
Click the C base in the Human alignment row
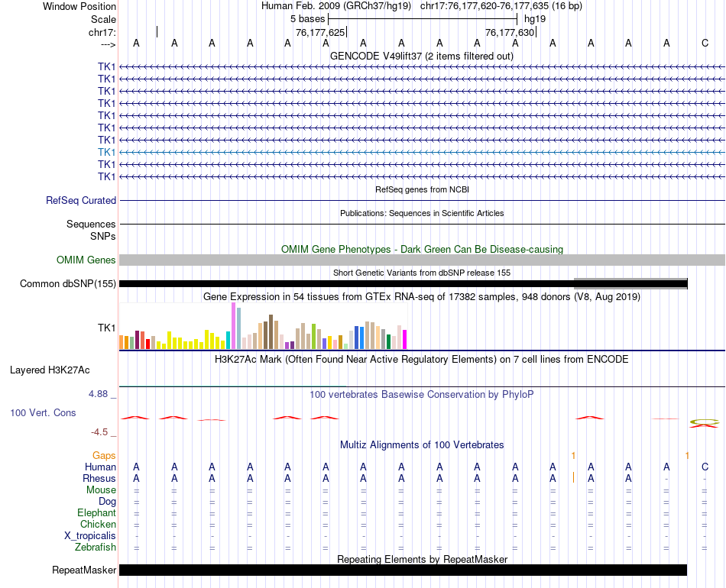pyautogui.click(x=705, y=467)
